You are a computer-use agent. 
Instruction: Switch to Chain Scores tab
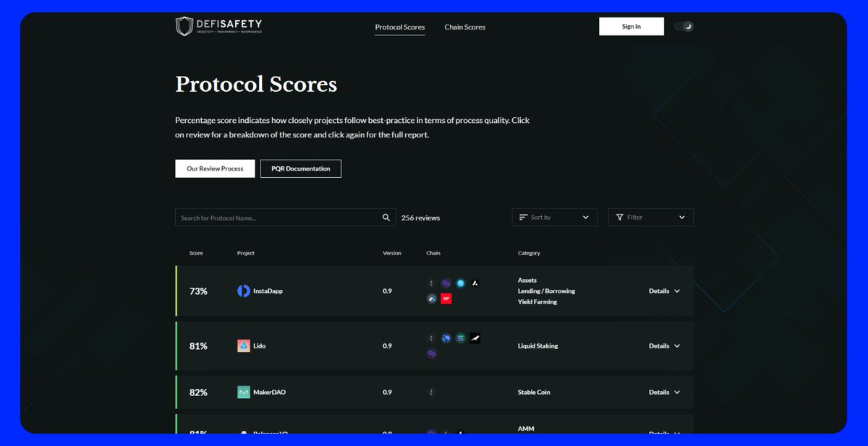[x=465, y=27]
